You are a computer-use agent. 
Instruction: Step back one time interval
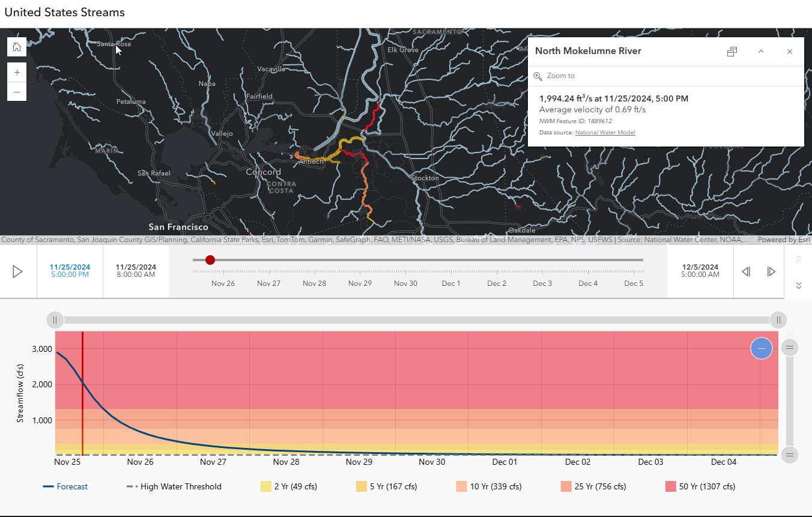pos(746,271)
